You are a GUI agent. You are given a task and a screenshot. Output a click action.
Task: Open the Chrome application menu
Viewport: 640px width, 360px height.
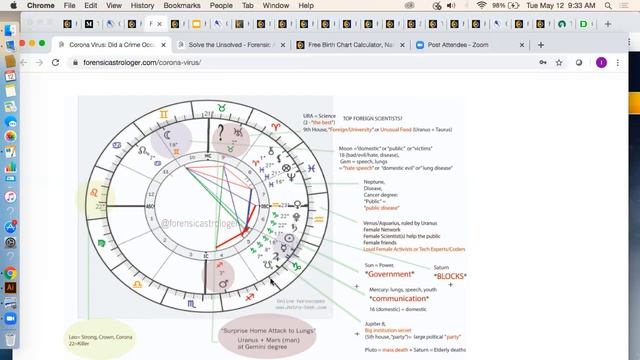click(40, 5)
